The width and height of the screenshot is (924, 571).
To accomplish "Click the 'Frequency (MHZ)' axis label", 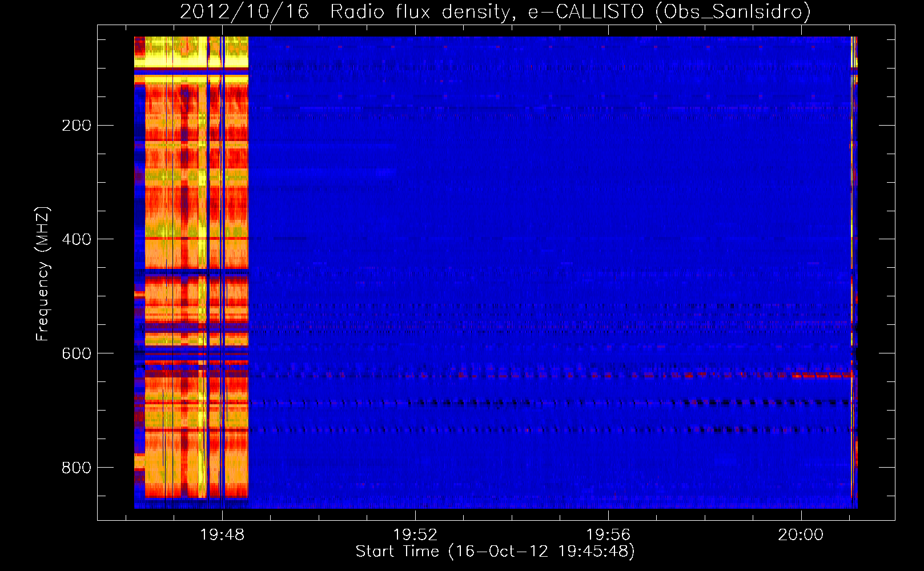I will 43,274.
